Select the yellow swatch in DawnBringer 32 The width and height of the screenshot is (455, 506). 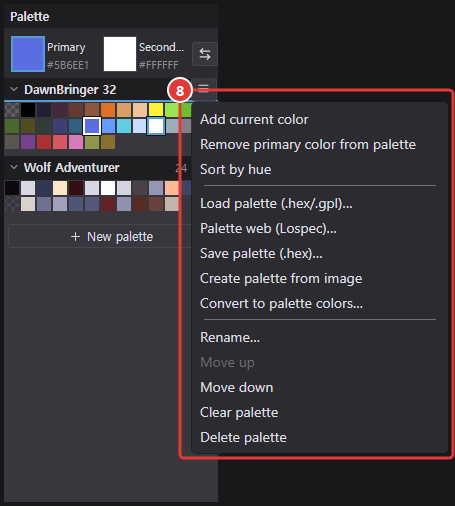point(156,110)
